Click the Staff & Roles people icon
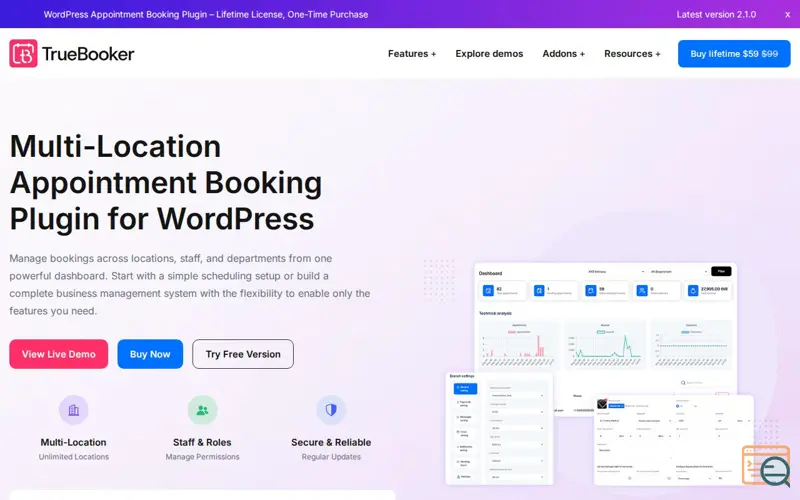The height and width of the screenshot is (500, 800). (203, 410)
